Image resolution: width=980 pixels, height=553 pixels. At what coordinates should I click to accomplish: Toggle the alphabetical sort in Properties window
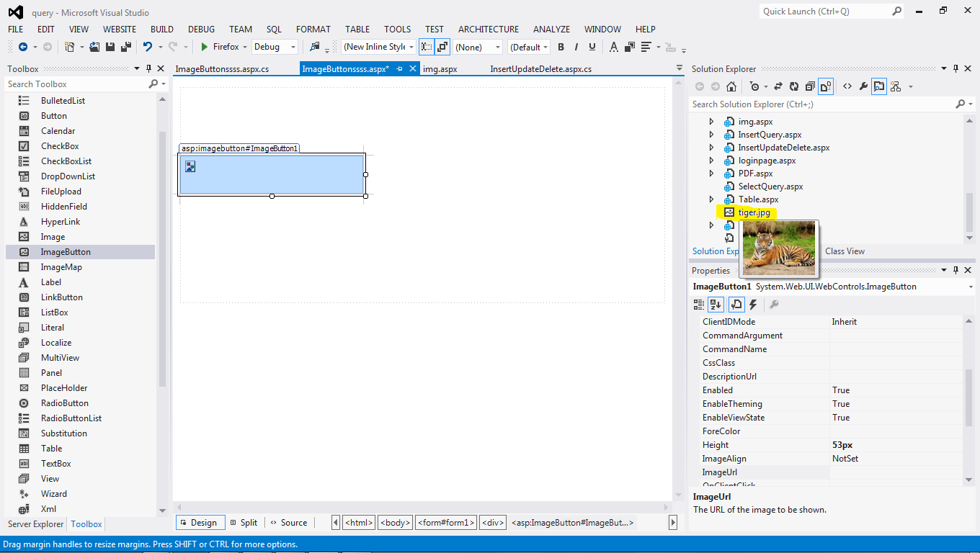(716, 304)
